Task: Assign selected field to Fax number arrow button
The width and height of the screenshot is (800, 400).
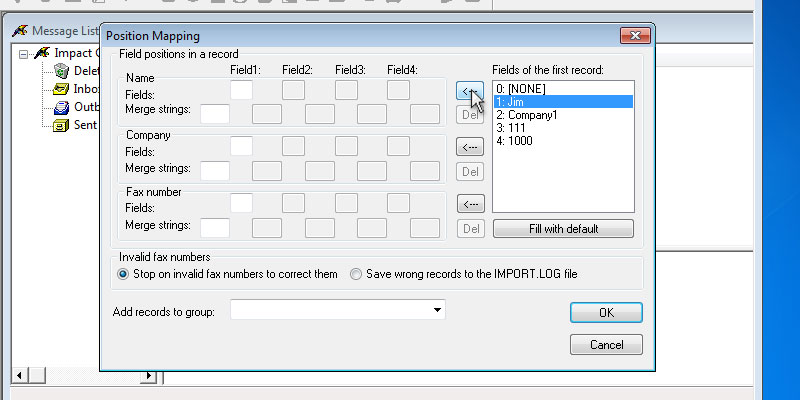Action: (x=470, y=204)
